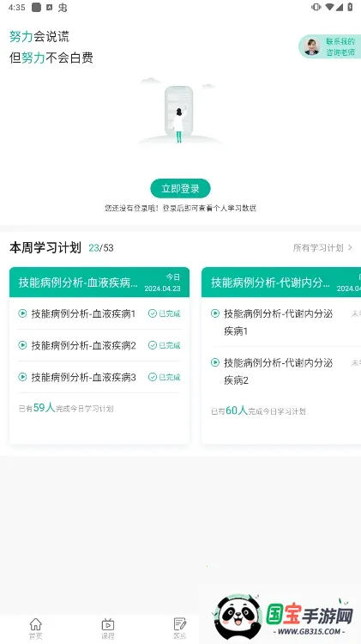Image resolution: width=361 pixels, height=644 pixels.
Task: Click 已完成 status text for 血液疾病2
Action: (170, 345)
